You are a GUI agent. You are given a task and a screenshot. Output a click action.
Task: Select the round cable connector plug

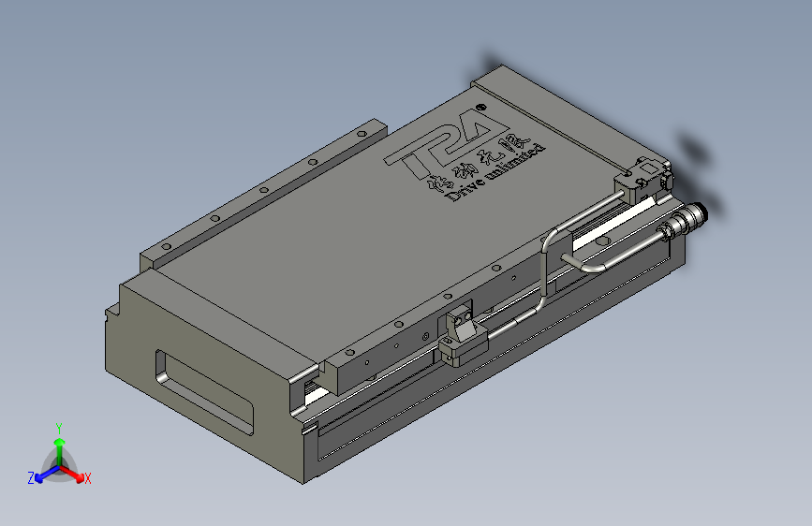point(682,221)
